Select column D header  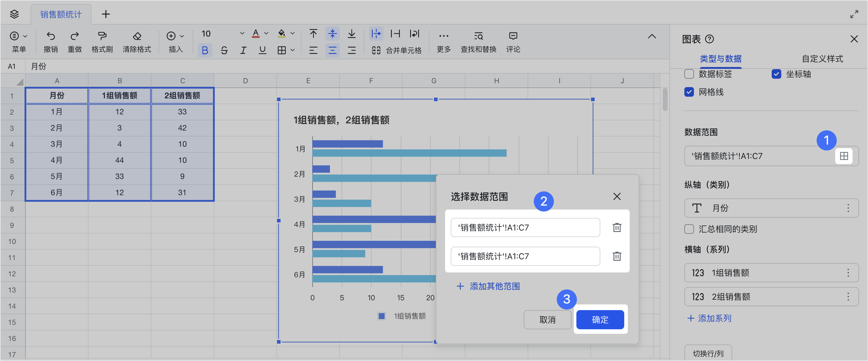coord(245,81)
